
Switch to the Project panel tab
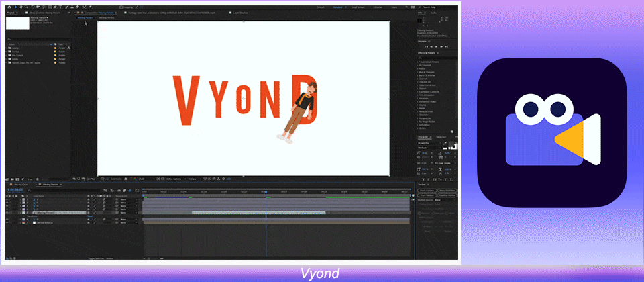(x=10, y=13)
